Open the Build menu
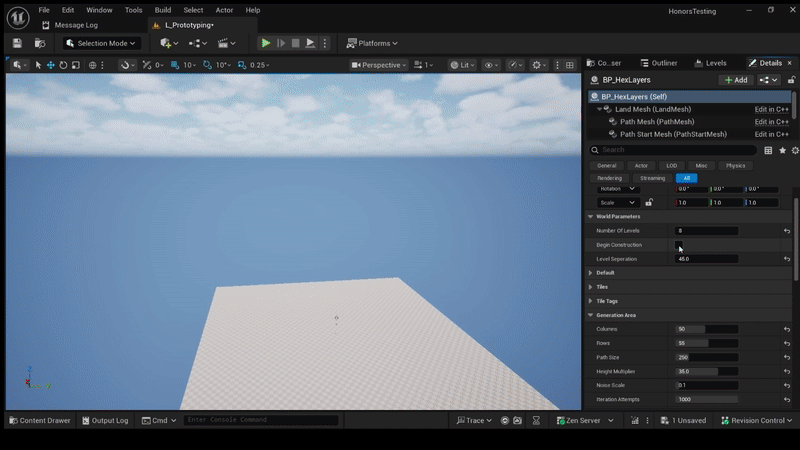Image resolution: width=800 pixels, height=450 pixels. click(x=162, y=10)
